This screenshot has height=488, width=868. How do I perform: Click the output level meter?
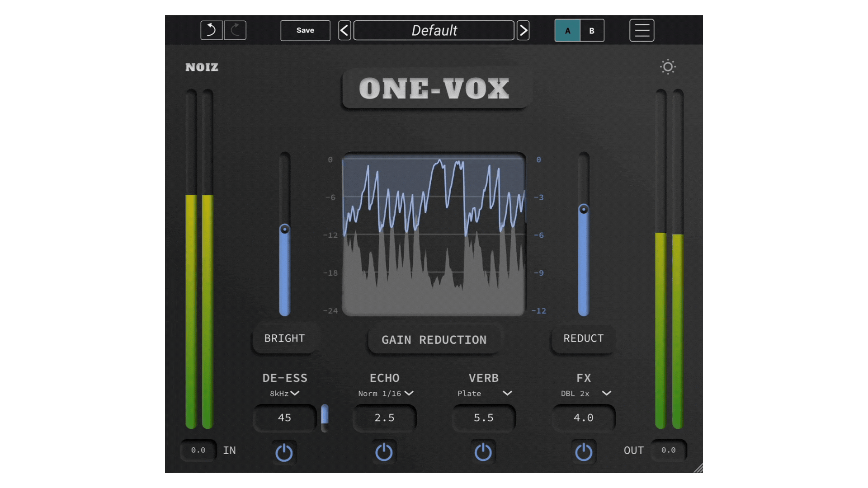point(669,259)
